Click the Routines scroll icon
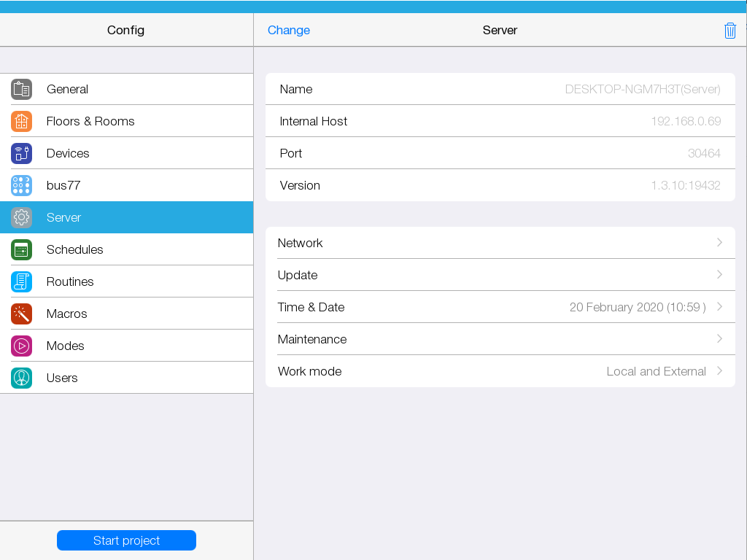This screenshot has width=747, height=560. 21,281
